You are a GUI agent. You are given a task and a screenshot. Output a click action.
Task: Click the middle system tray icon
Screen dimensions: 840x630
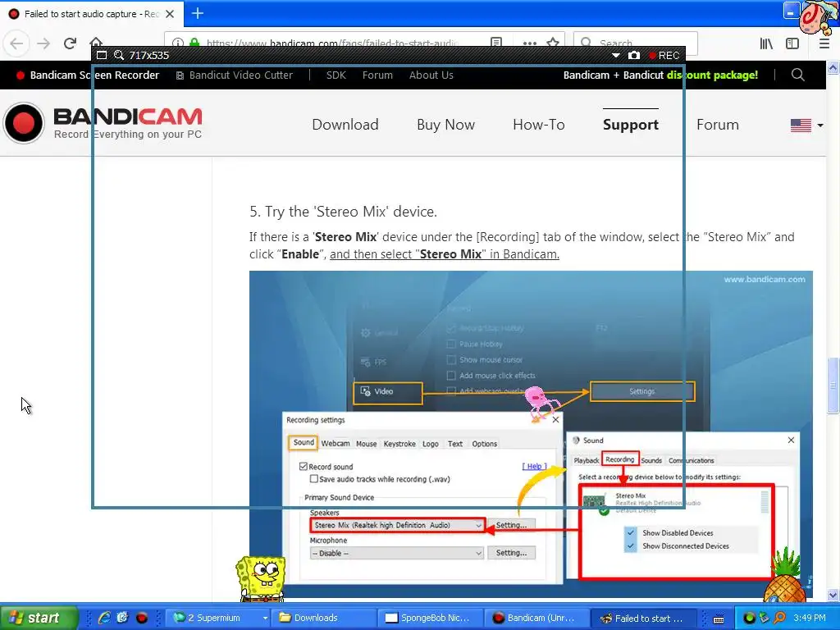point(764,619)
